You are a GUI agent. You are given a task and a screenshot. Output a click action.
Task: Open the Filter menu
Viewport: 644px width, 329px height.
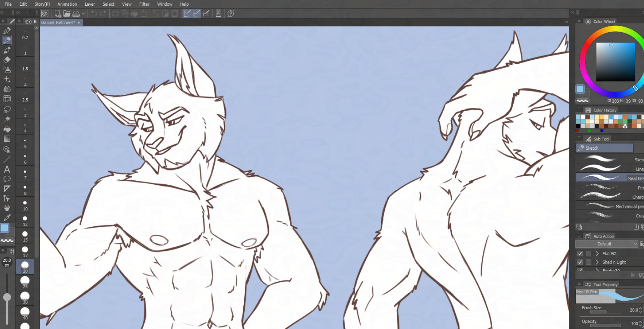point(144,4)
